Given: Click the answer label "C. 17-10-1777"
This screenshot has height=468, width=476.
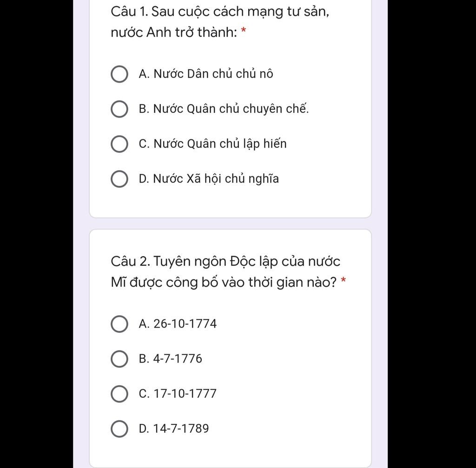Looking at the screenshot, I should click(x=178, y=394).
